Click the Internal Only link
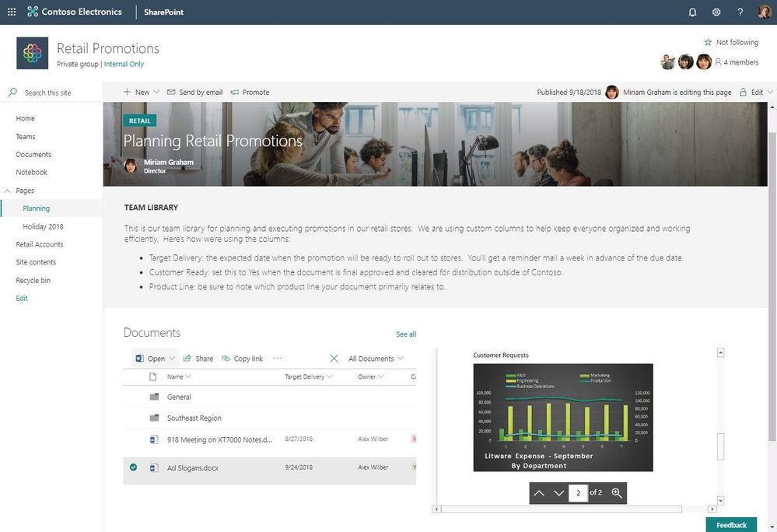The image size is (777, 532). click(x=124, y=64)
